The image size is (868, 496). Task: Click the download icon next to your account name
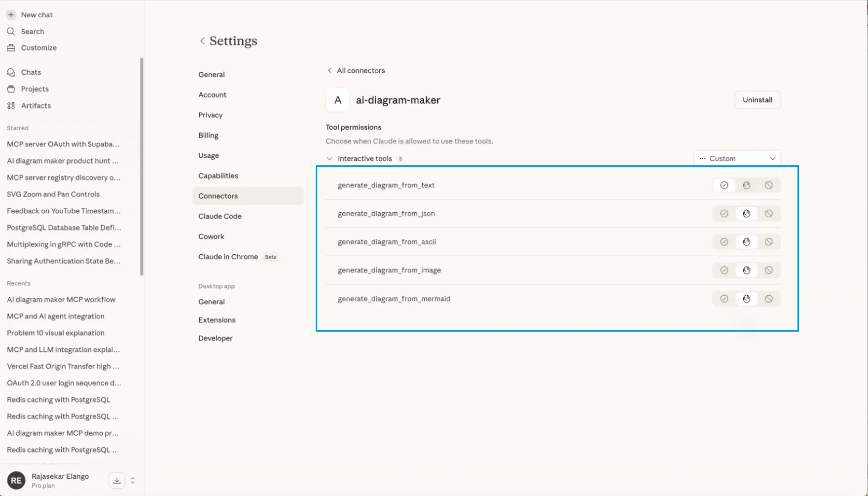click(116, 480)
